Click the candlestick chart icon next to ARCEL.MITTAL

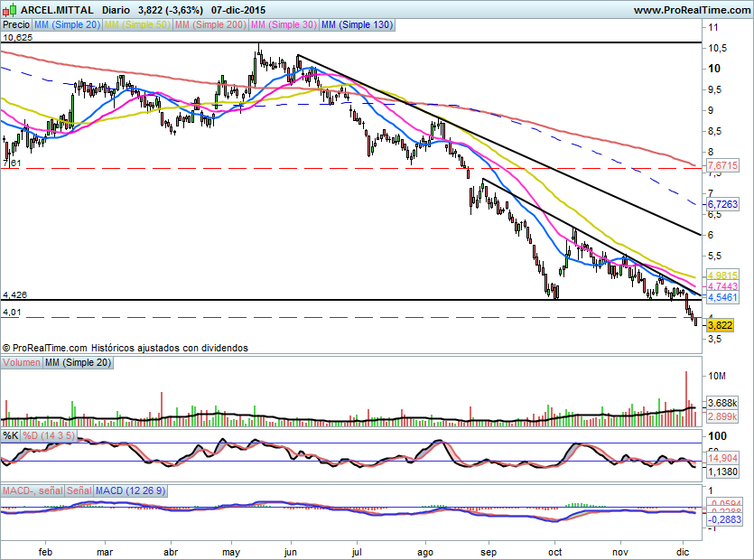pyautogui.click(x=10, y=10)
